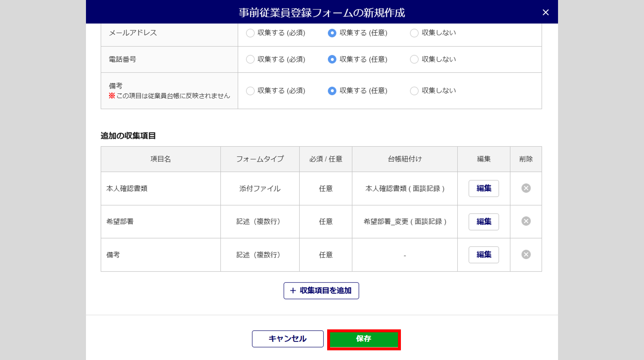Click 任意 in the 本人確認書類 row

326,189
